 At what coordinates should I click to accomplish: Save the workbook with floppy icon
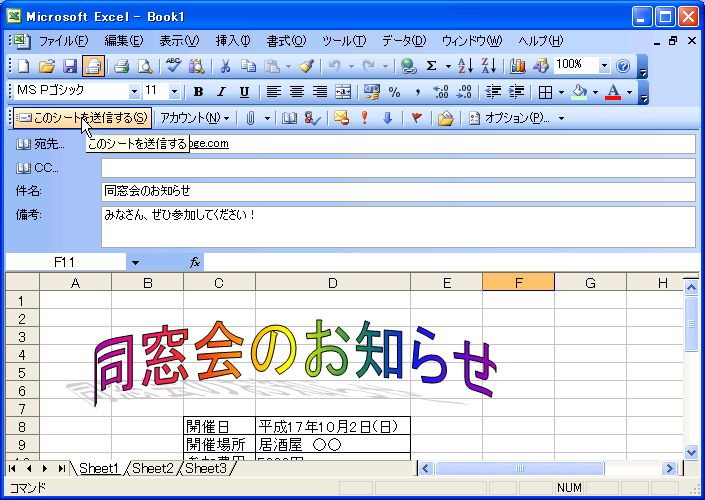(70, 66)
